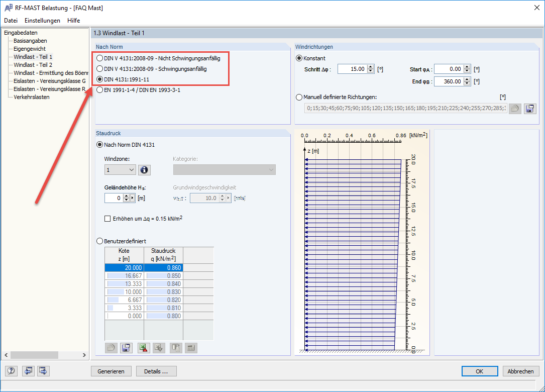Image resolution: width=545 pixels, height=392 pixels.
Task: Open Eislasten - Vereisungsklasse G tree item
Action: [x=50, y=81]
